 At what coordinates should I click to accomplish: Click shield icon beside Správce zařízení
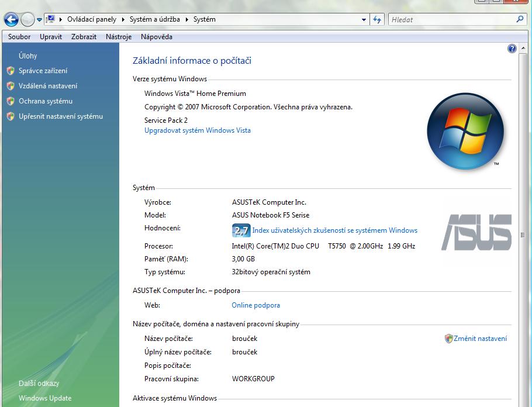tap(11, 71)
